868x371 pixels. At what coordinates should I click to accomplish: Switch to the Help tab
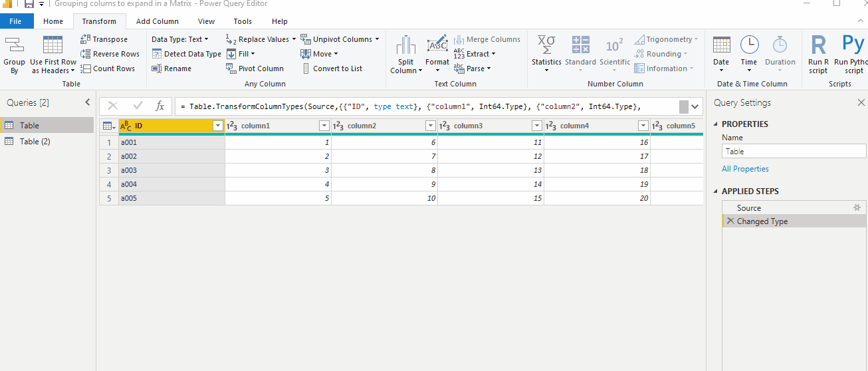coord(280,21)
